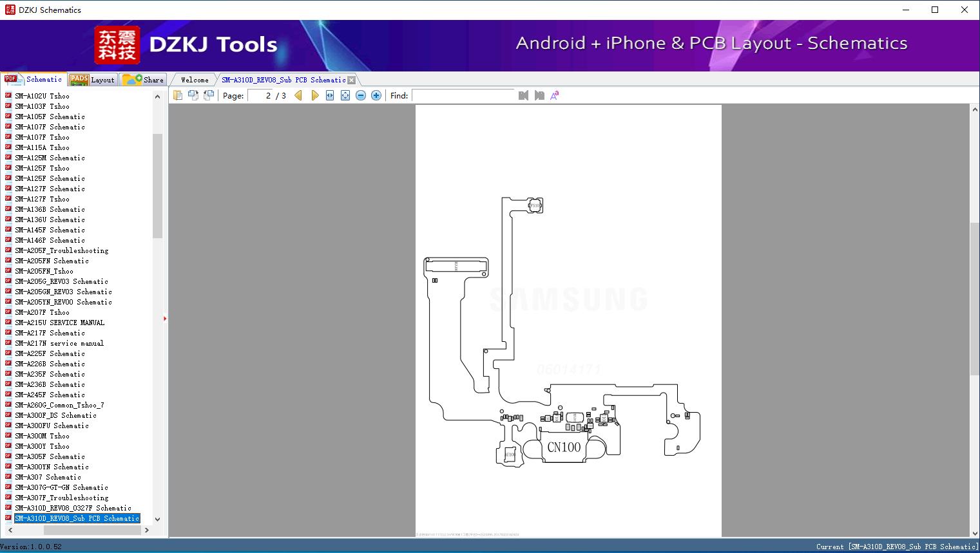Image resolution: width=980 pixels, height=553 pixels.
Task: Close the SM-A310D_REV08_Sub PCB Schematic tab
Action: pos(352,80)
